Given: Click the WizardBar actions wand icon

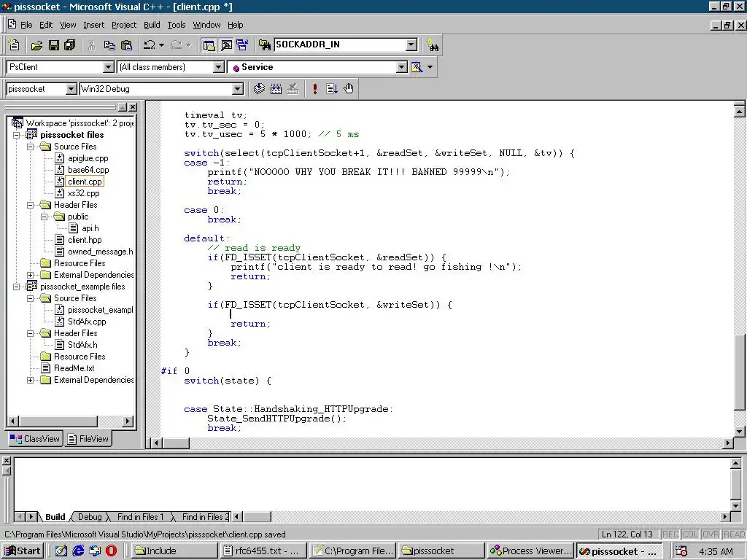Looking at the screenshot, I should pyautogui.click(x=417, y=67).
